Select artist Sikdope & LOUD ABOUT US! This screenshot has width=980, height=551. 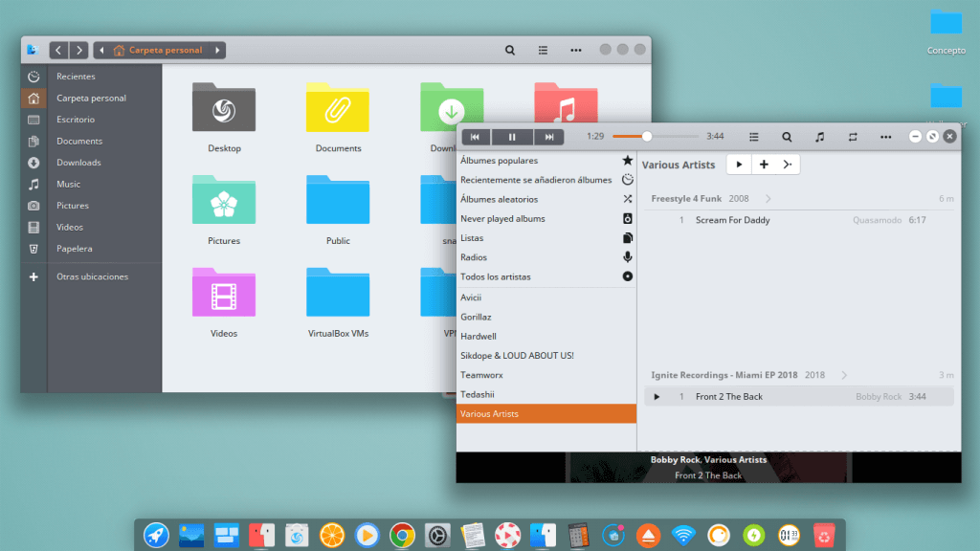[x=546, y=356]
